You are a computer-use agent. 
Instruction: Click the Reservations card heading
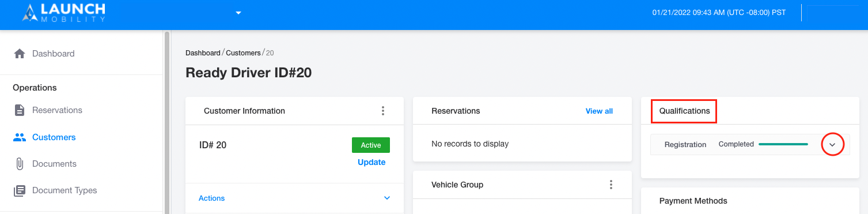(456, 111)
